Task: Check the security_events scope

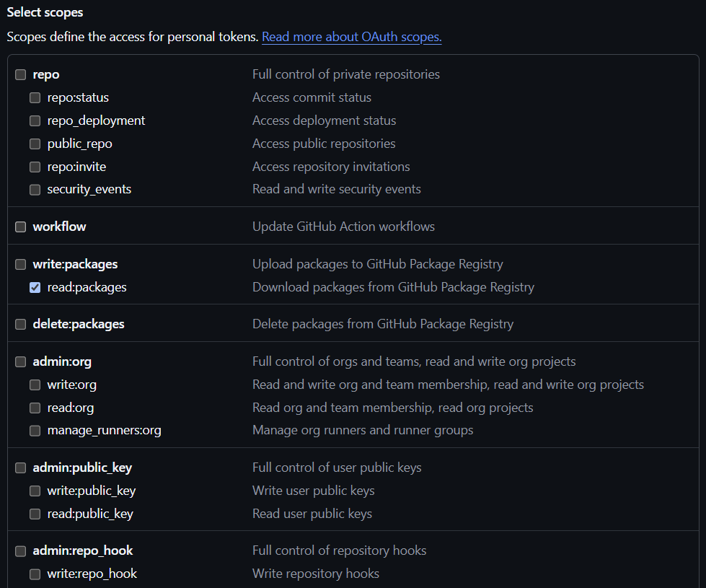Action: tap(35, 190)
